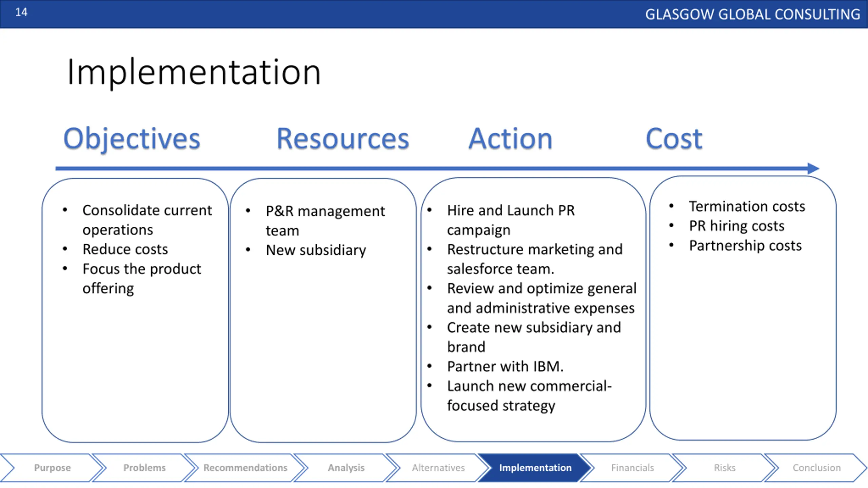Click the 'Termination costs' bullet
Screen dimensions: 868x488
(x=747, y=206)
